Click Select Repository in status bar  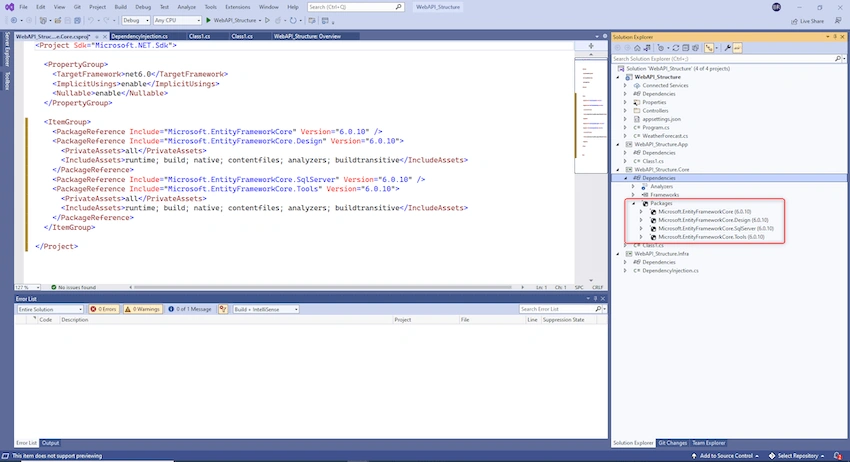click(x=797, y=456)
